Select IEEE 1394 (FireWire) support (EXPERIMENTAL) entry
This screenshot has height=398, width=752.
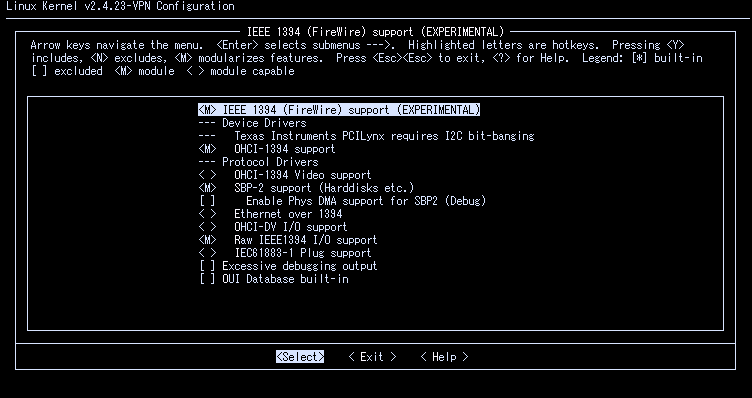[x=339, y=110]
